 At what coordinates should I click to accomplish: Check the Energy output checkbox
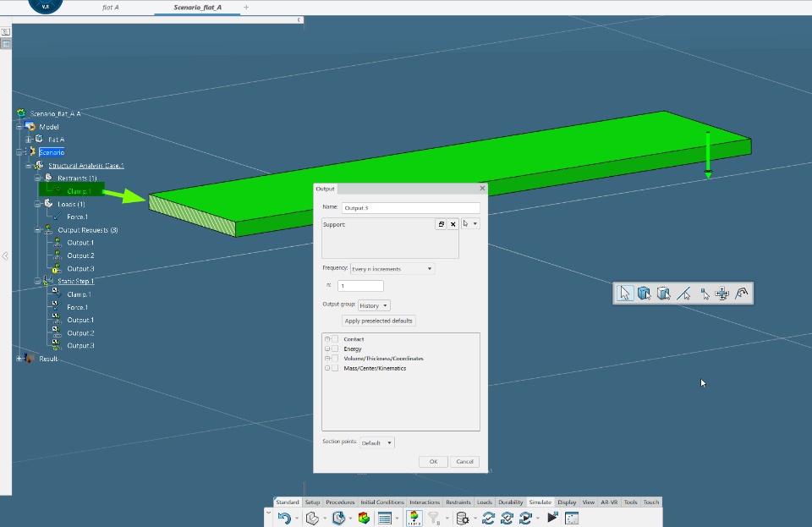(x=335, y=349)
